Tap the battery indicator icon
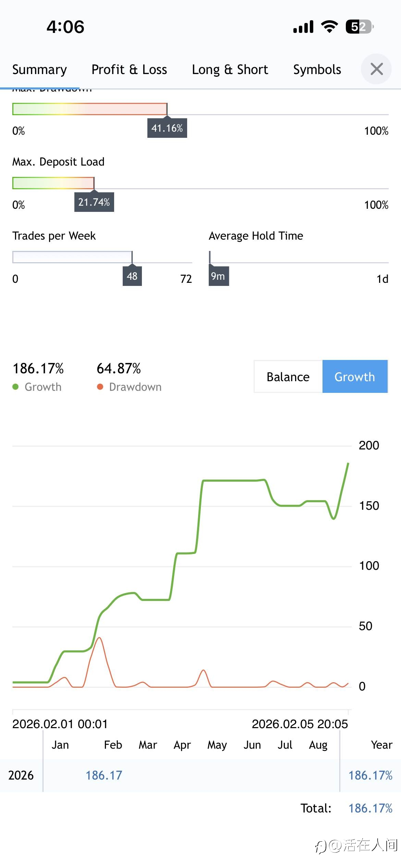The height and width of the screenshot is (868, 401). point(359,26)
